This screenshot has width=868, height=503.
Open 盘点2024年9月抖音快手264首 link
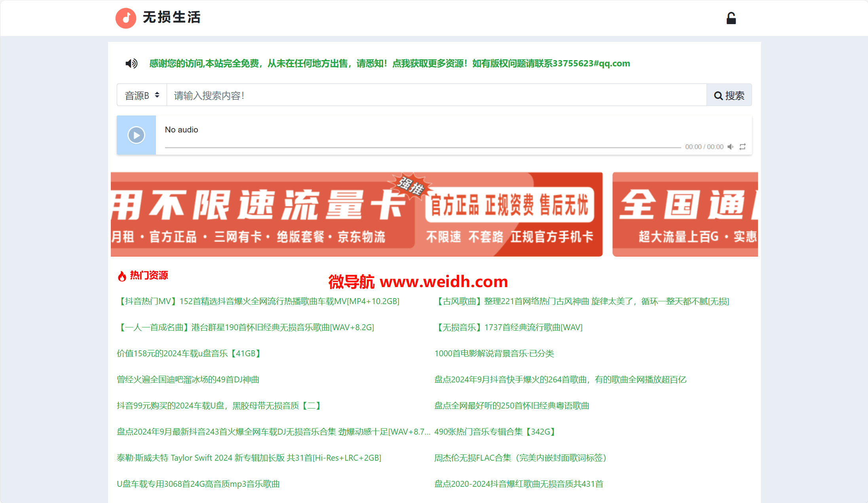click(560, 380)
